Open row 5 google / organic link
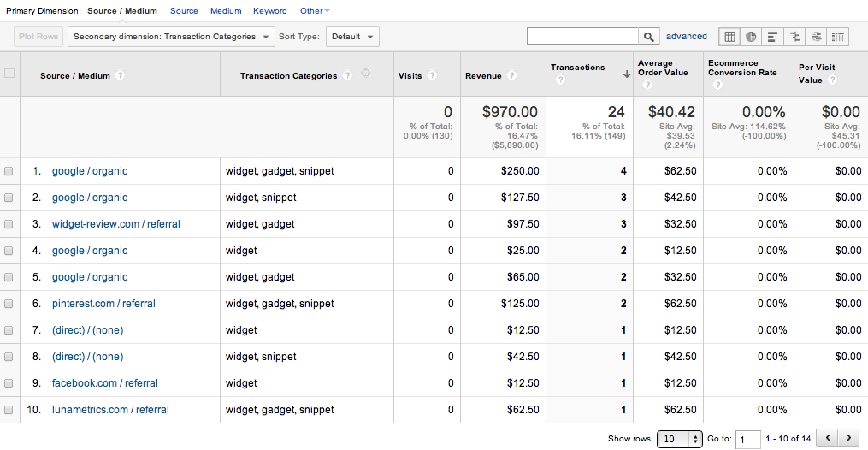This screenshot has height=450, width=868. (x=90, y=277)
